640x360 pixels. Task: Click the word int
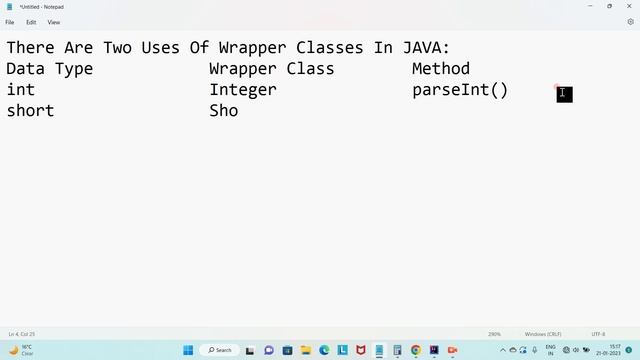[x=20, y=90]
